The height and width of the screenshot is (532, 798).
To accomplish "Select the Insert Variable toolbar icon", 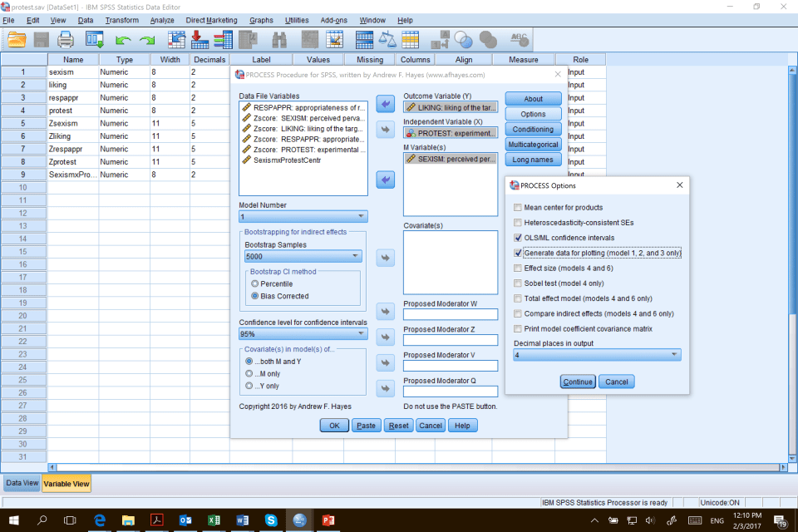I will 334,38.
